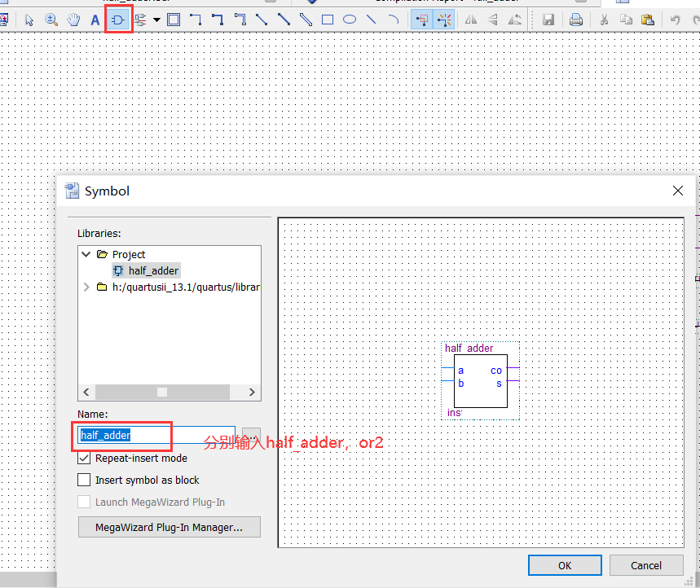Image resolution: width=700 pixels, height=588 pixels.
Task: Open the pin tool dropdown arrow
Action: coord(156,20)
